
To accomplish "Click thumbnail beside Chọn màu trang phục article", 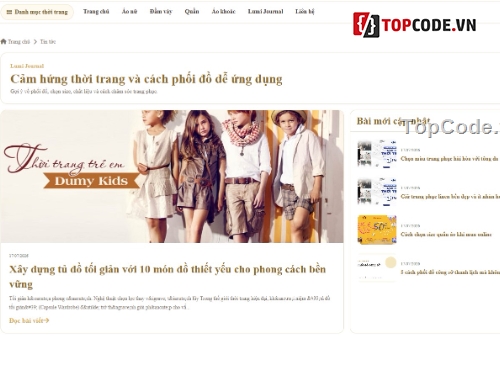I will (x=377, y=154).
